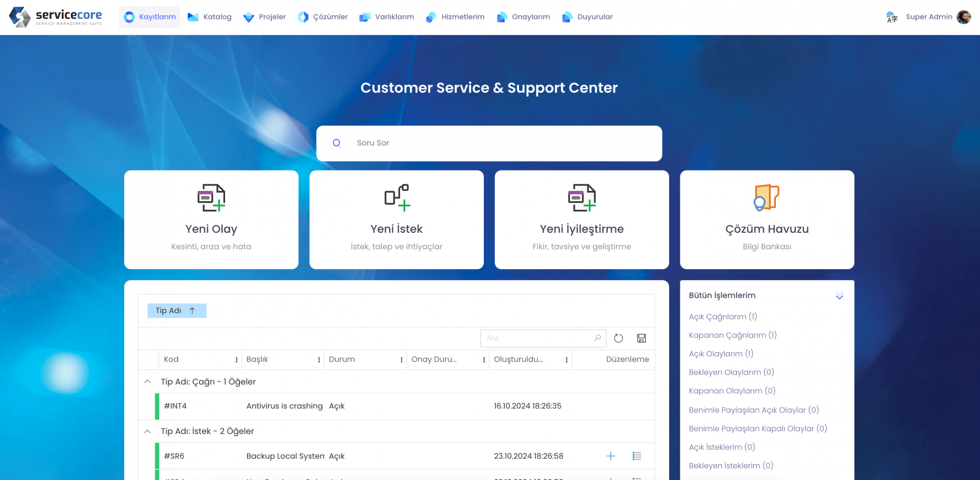Open the list details icon for #SR6
Image resolution: width=980 pixels, height=480 pixels.
(636, 456)
